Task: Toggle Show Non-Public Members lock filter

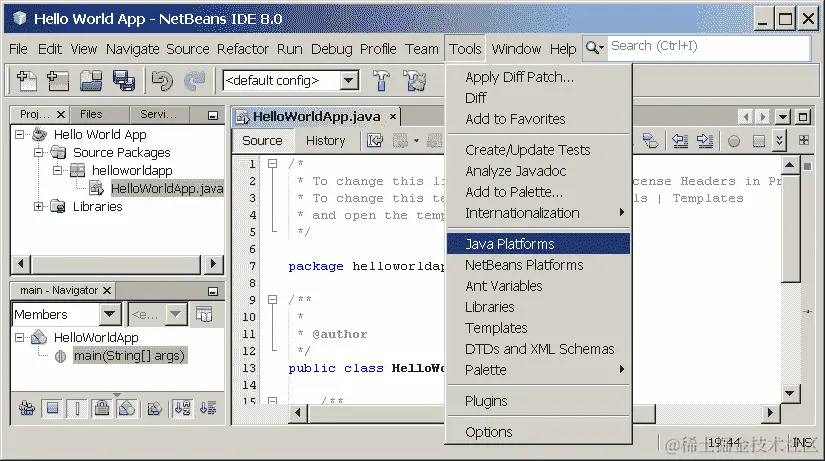Action: [x=102, y=408]
